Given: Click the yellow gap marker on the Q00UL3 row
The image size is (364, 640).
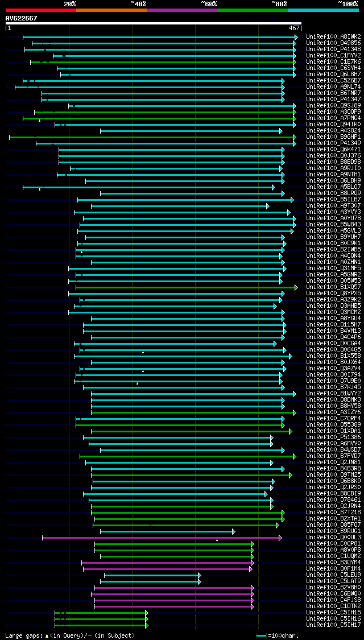Looking at the screenshot, I should click(x=217, y=540).
